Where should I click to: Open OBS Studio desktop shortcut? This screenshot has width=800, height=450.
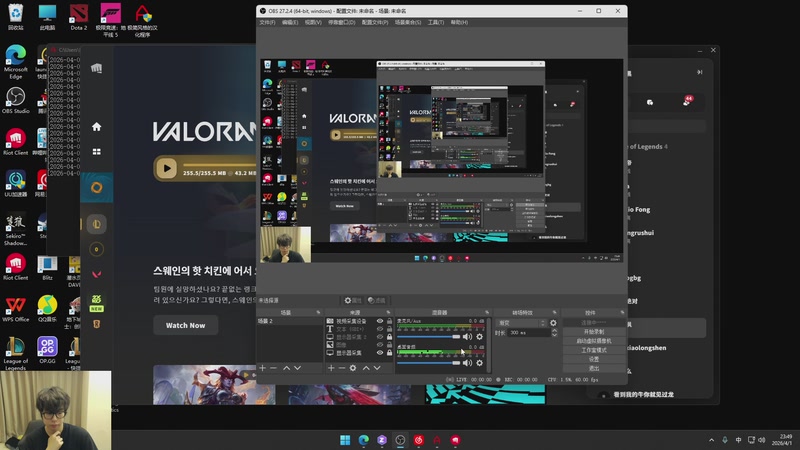(x=16, y=100)
